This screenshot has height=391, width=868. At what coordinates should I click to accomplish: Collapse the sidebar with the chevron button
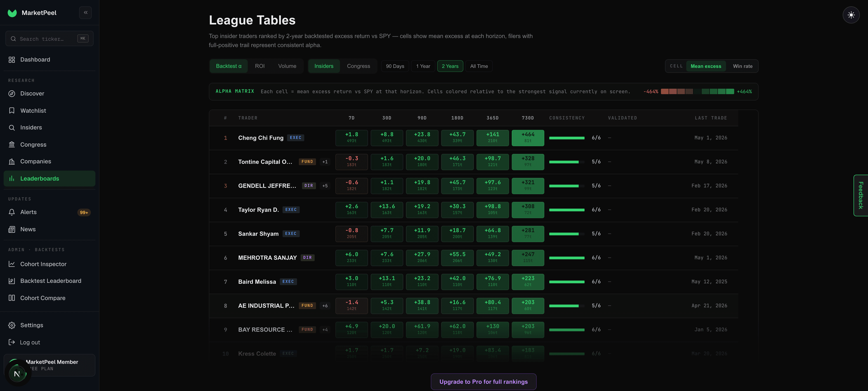(86, 12)
